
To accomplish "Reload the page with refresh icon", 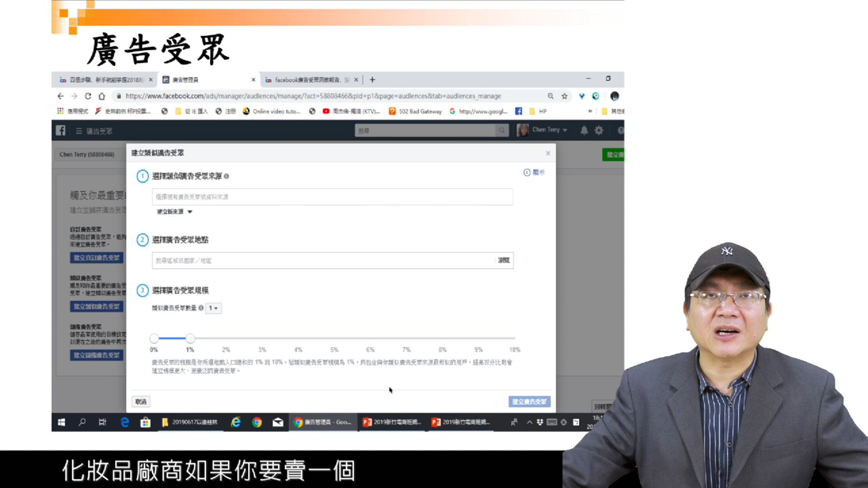I will [88, 96].
